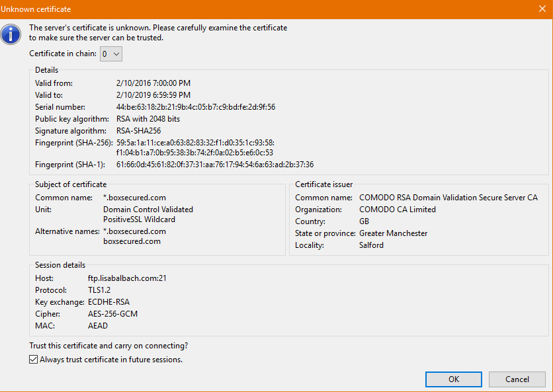Click host value ftp.lisabalbach.com:21
Screen dimensions: 553x392
(127, 278)
